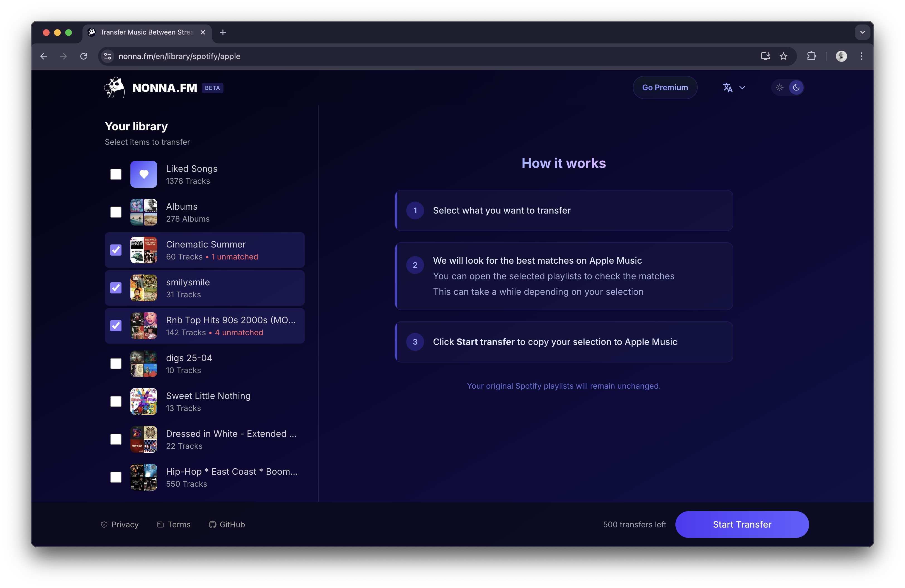Image resolution: width=905 pixels, height=588 pixels.
Task: Check the digs 25-04 checkbox
Action: 116,364
